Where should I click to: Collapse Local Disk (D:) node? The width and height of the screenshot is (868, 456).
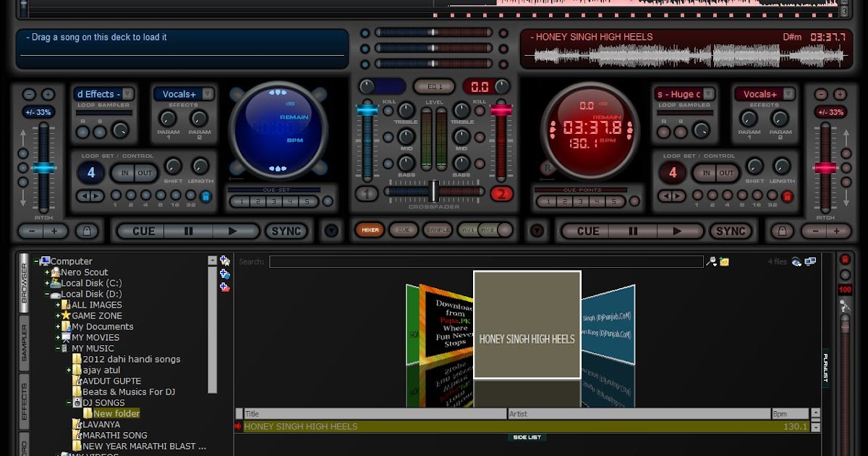[x=47, y=294]
